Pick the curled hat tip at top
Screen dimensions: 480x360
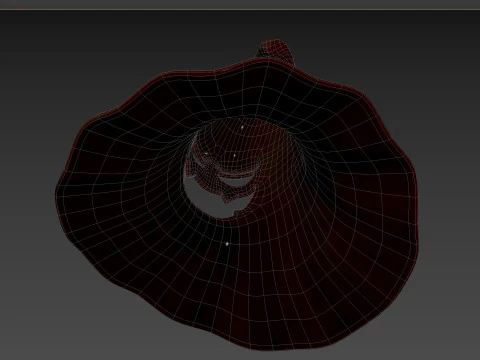(x=275, y=51)
